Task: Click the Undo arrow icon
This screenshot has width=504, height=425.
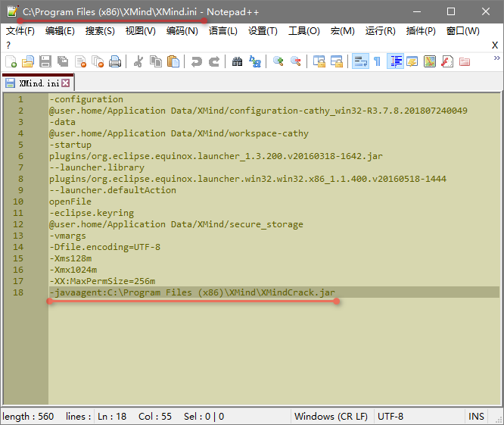Action: pyautogui.click(x=197, y=61)
